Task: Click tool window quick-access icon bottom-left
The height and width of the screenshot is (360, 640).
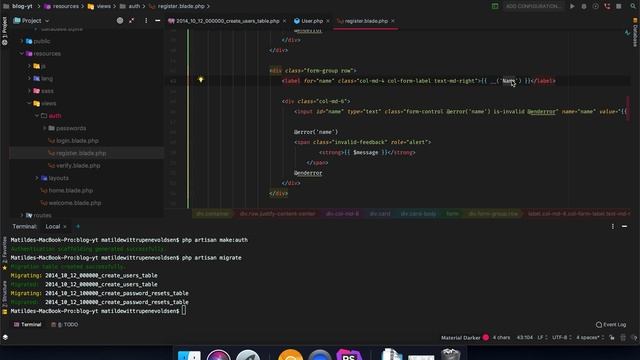Action: [5, 338]
